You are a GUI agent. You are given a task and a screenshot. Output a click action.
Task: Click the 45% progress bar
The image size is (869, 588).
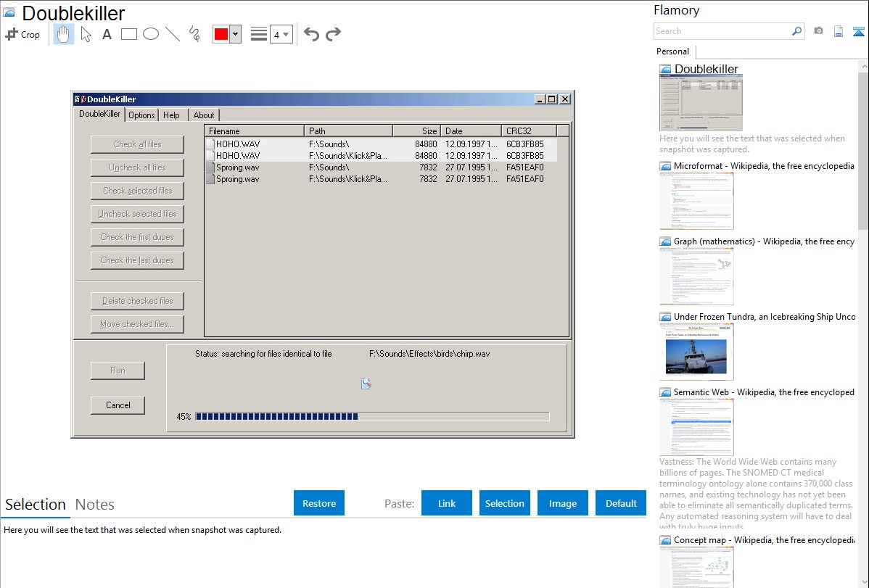(x=372, y=416)
